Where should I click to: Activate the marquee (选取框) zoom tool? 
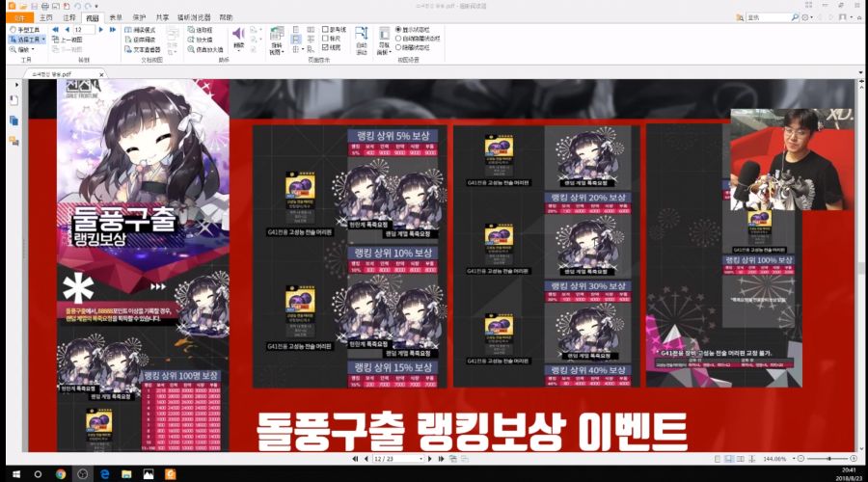[200, 29]
